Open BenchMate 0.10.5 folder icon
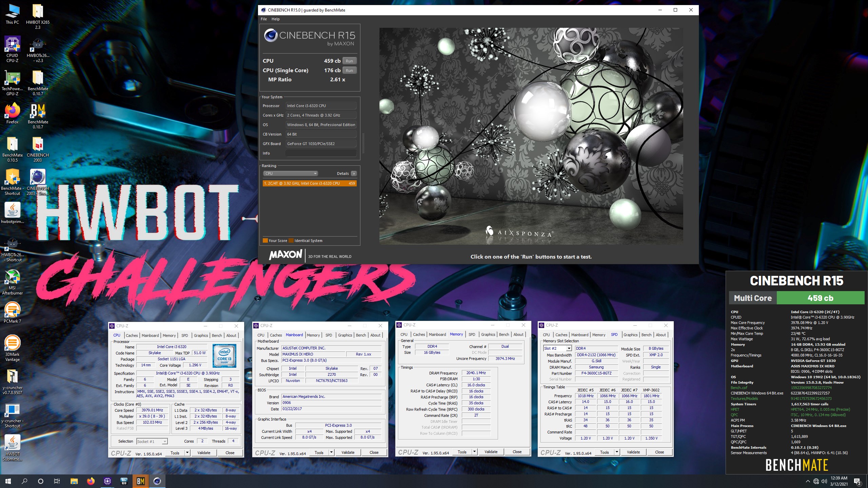This screenshot has width=868, height=488. tap(12, 149)
